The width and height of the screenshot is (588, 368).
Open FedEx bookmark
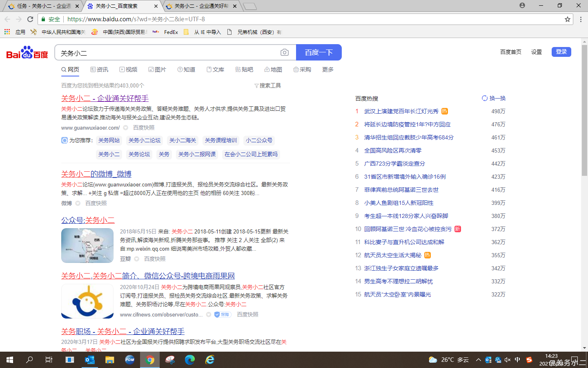165,32
